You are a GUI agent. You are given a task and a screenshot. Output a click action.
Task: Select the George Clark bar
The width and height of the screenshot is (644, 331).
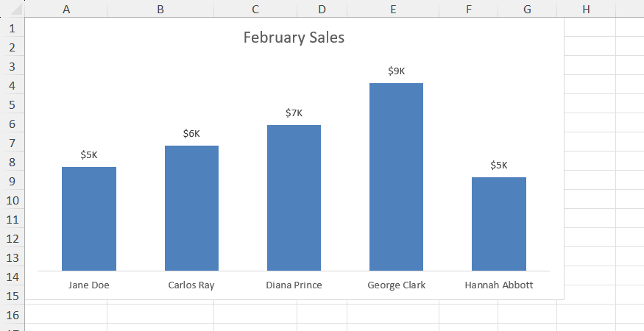pos(396,177)
